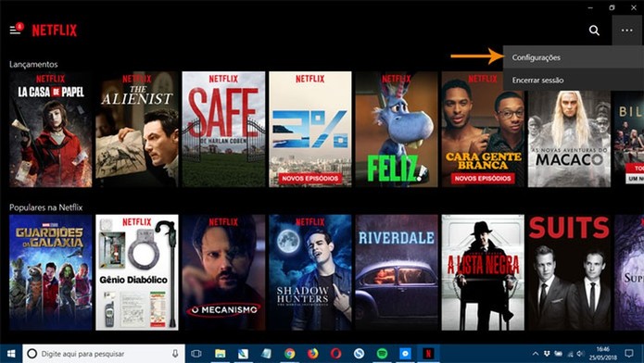
Task: Open the search magnifier icon
Action: 594,31
